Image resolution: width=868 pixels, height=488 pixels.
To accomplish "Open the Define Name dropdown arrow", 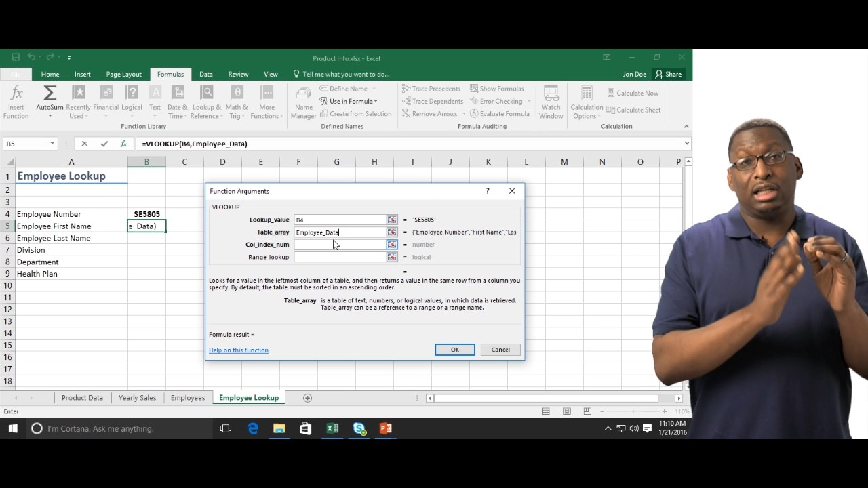I will coord(374,89).
